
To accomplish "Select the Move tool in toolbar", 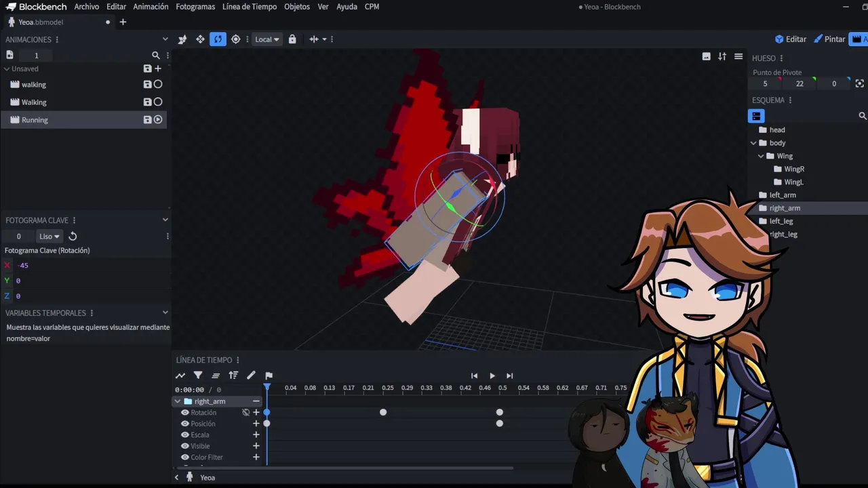I will click(200, 39).
